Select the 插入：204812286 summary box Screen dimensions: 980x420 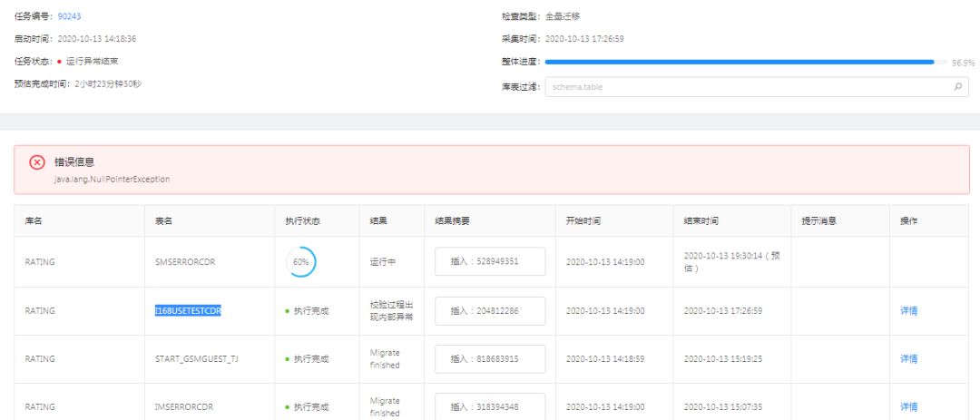click(490, 311)
